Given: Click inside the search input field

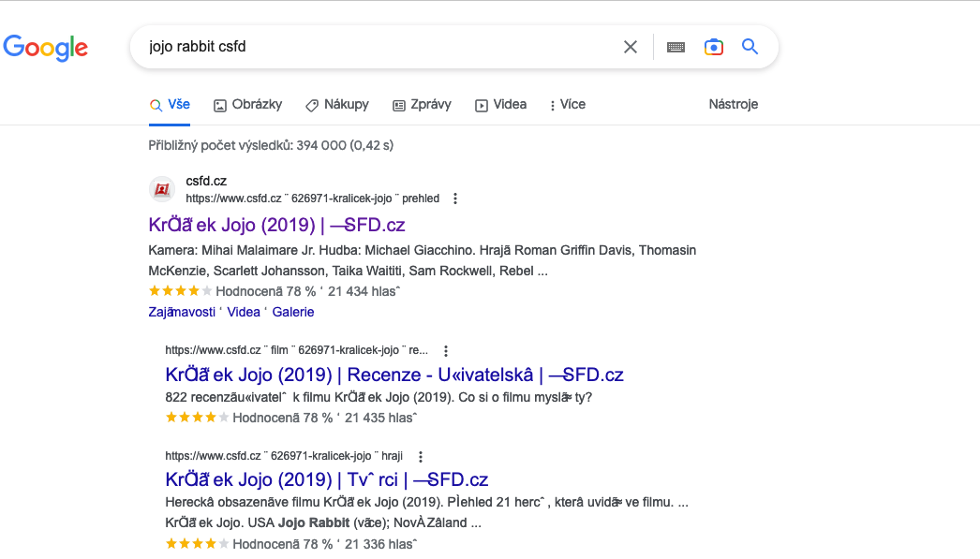Looking at the screenshot, I should [375, 47].
